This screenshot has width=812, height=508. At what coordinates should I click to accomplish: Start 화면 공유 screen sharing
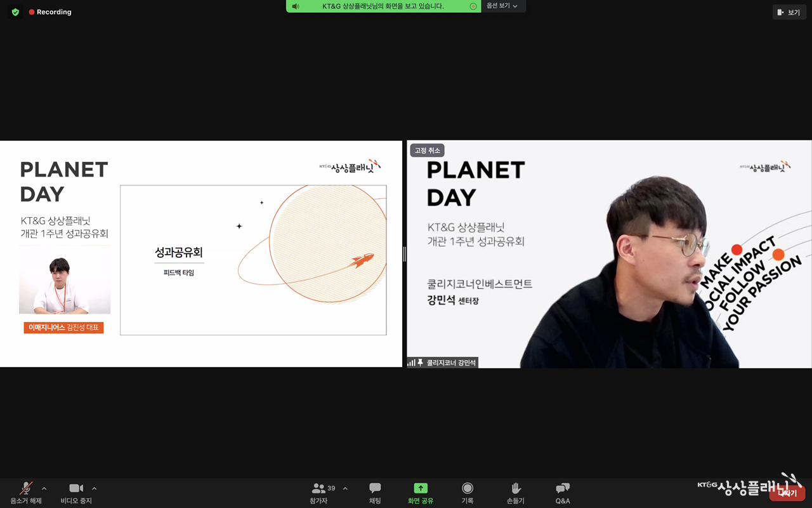421,493
